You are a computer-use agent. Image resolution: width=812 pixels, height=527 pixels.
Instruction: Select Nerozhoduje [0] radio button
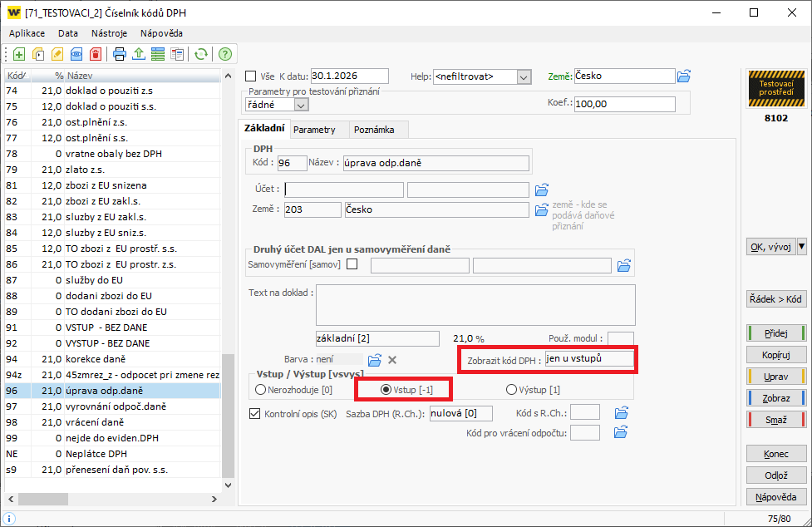(x=260, y=389)
